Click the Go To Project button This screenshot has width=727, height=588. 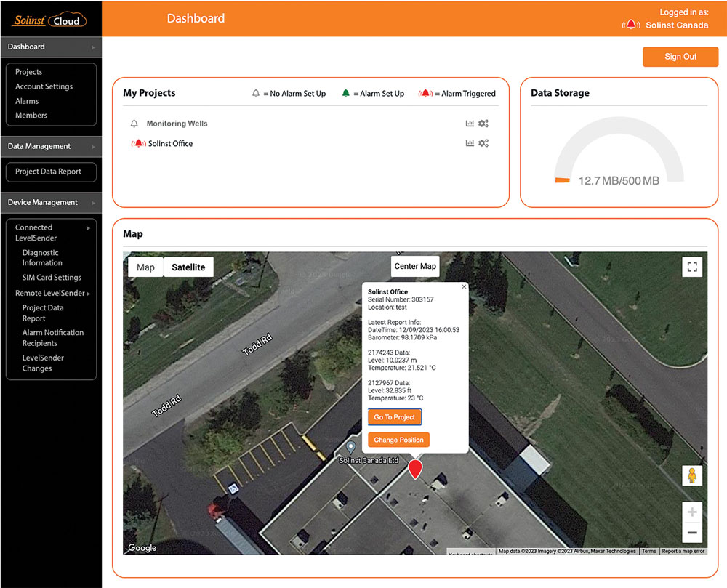(x=395, y=417)
